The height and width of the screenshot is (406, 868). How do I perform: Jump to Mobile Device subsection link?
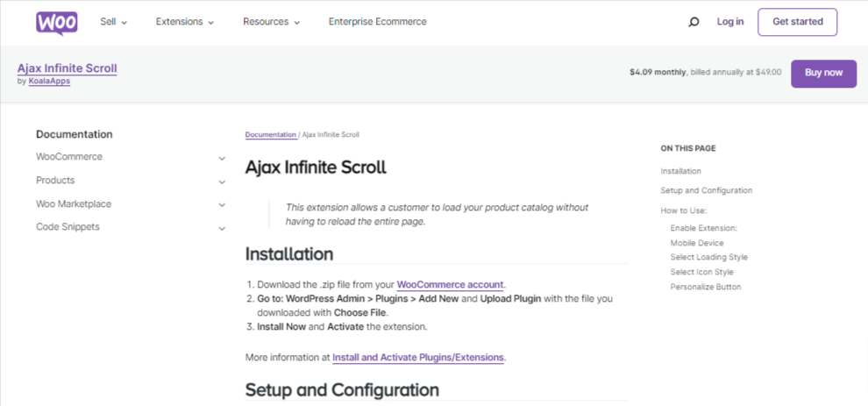tap(697, 243)
